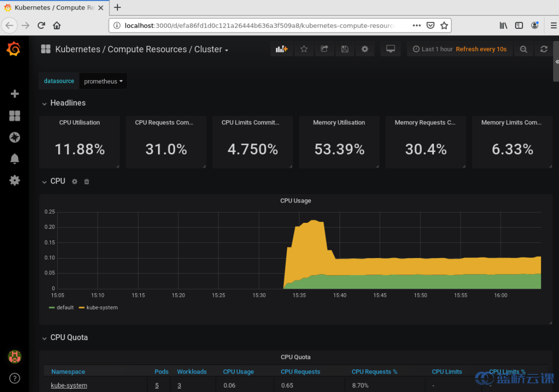Sort table by Workloads column
Screen dimensions: 559x392
pos(192,372)
